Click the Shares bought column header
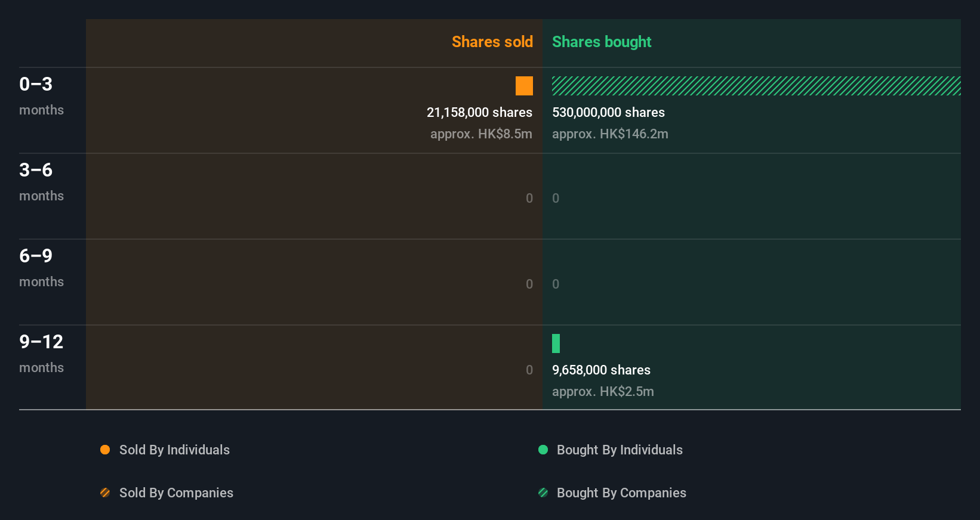 (602, 42)
